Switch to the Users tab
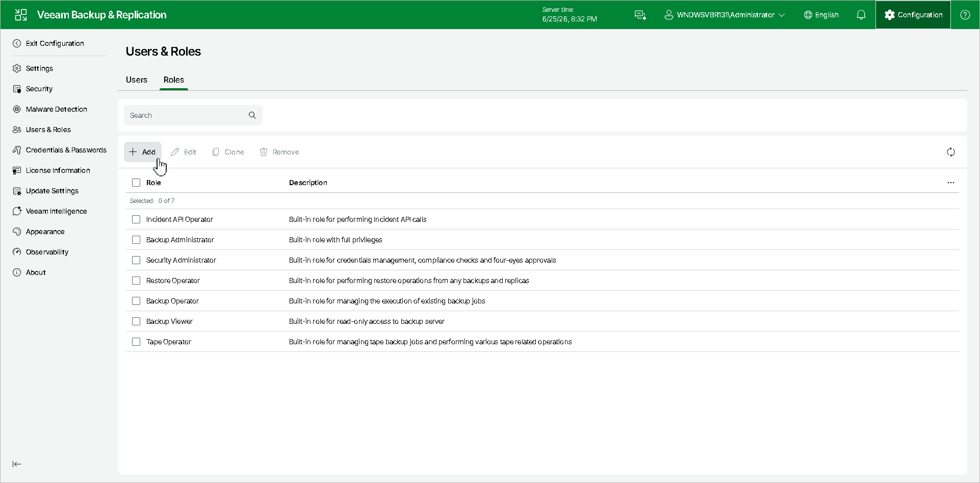Image resolution: width=980 pixels, height=483 pixels. (x=137, y=80)
